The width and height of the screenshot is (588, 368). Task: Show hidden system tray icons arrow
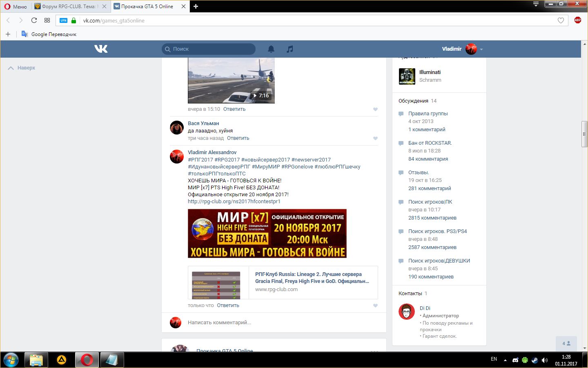505,360
